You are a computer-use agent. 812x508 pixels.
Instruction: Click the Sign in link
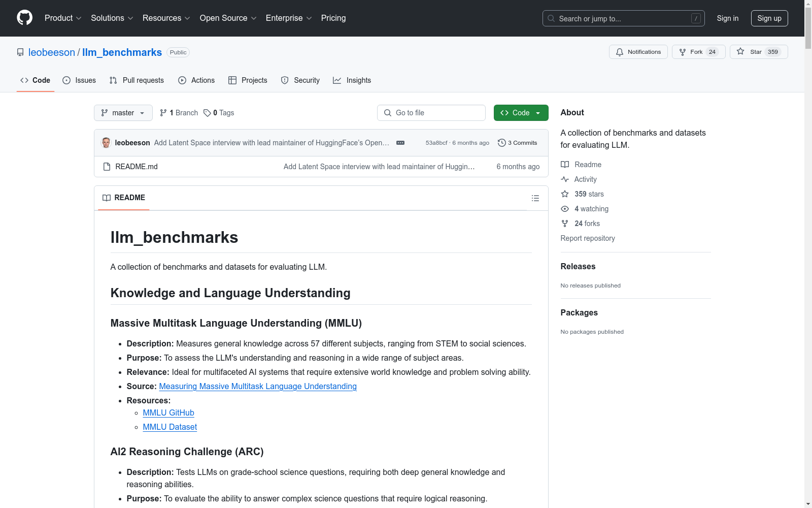tap(728, 18)
